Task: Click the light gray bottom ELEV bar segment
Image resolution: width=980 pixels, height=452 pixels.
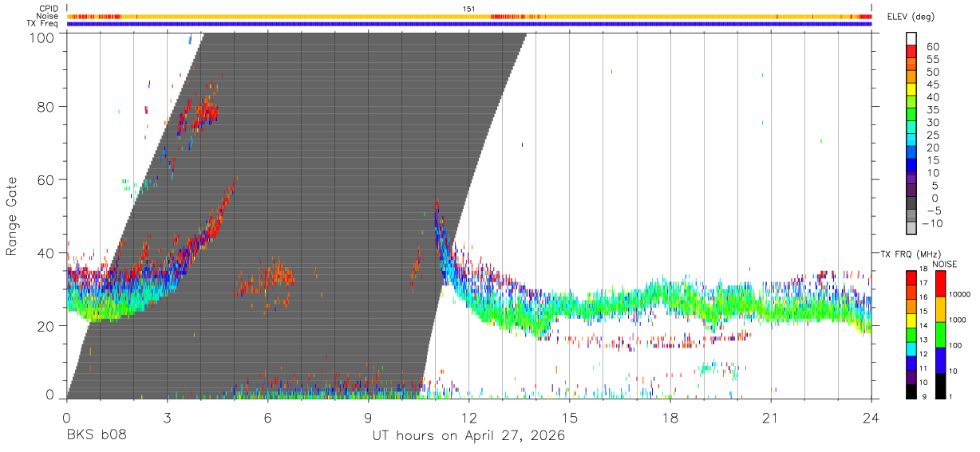Action: coord(912,230)
